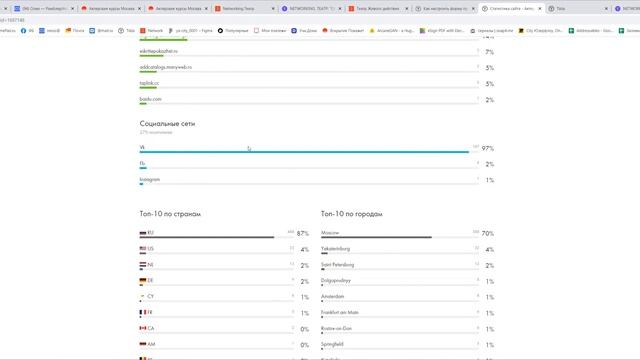This screenshot has height=360, width=640.
Task: Close the 'Как настроить форму' tab
Action: (x=473, y=9)
